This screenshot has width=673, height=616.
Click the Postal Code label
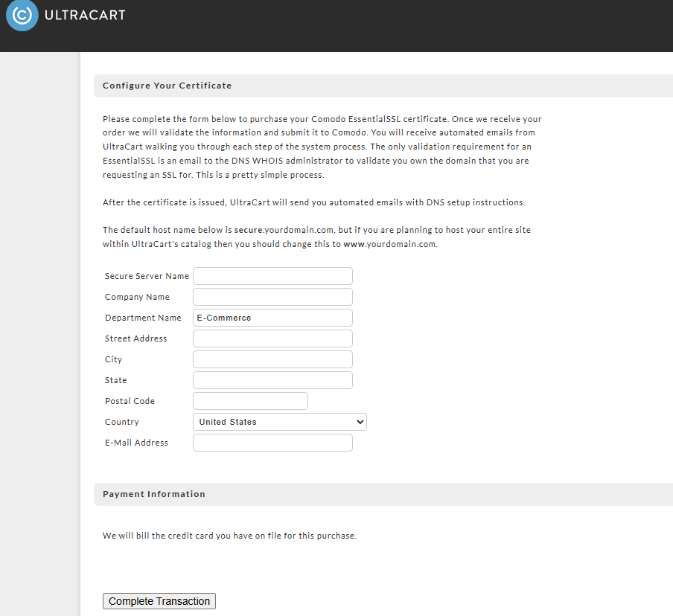[x=130, y=401]
